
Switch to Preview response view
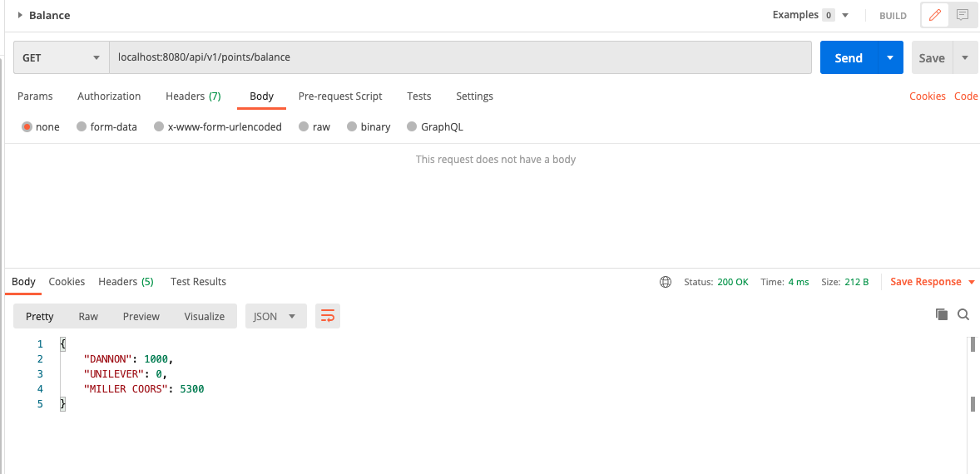(141, 316)
